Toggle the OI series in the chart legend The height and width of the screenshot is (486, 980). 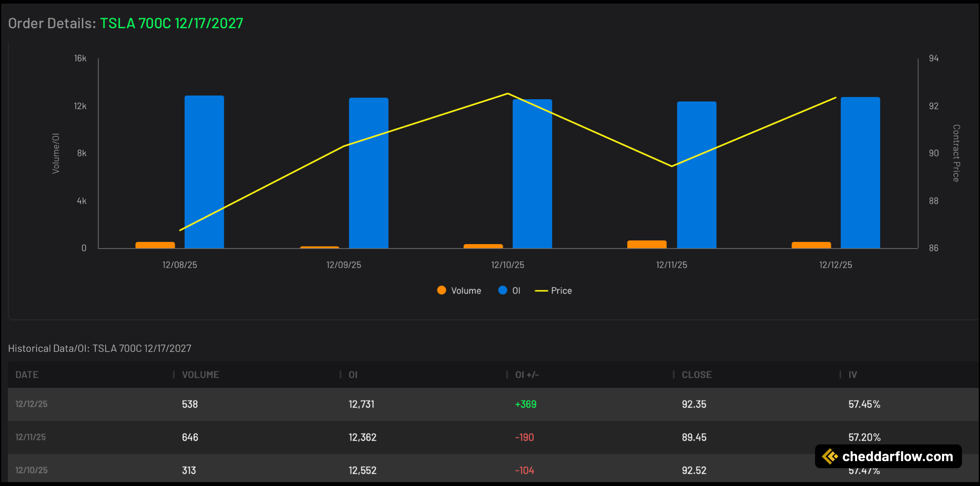(x=509, y=291)
